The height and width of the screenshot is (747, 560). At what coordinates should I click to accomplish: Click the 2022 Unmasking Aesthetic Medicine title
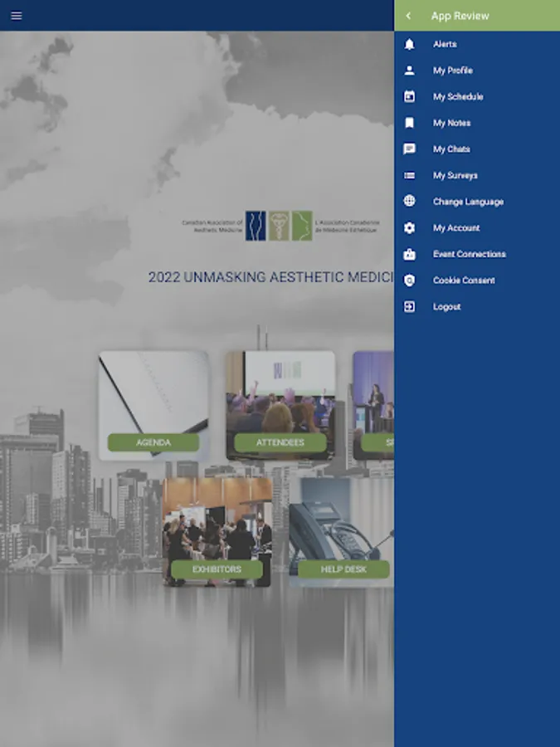pos(271,277)
